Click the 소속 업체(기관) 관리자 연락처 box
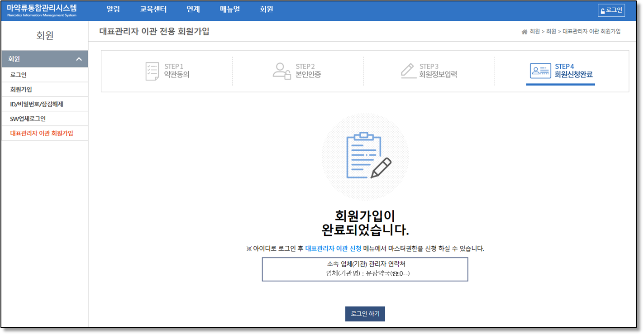This screenshot has width=644, height=335. (365, 269)
